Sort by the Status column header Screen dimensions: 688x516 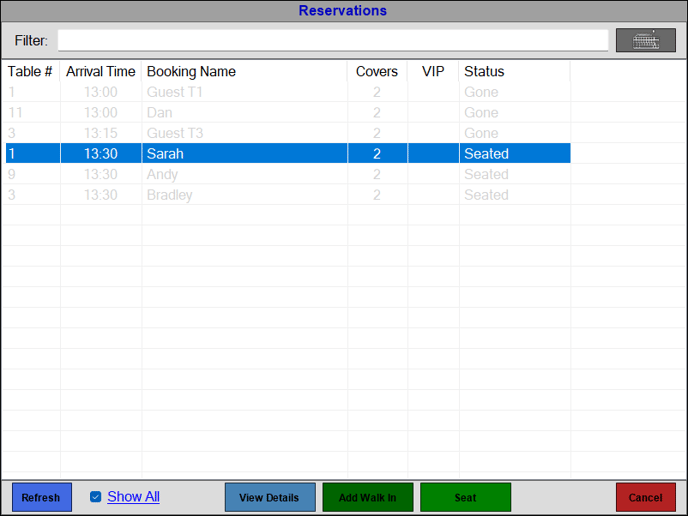(484, 72)
